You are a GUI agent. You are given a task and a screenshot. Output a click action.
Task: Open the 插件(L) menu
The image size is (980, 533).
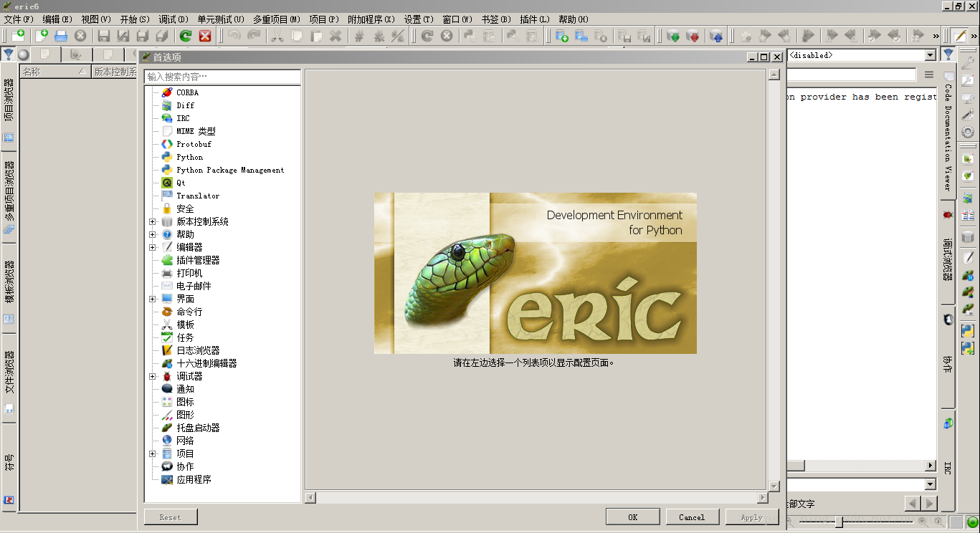coord(535,19)
